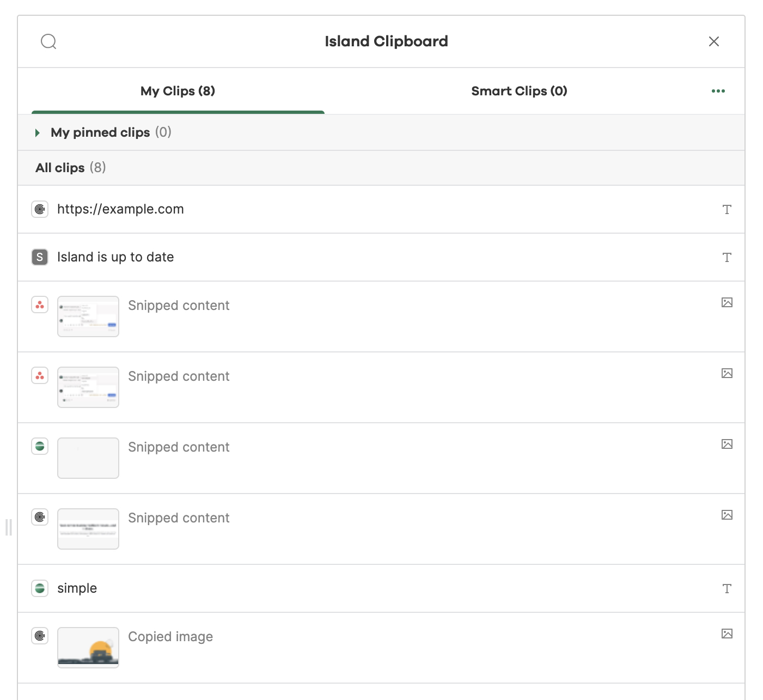Open the Copied image thumbnail with orange sun
Viewport: 763px width, 700px height.
click(88, 648)
